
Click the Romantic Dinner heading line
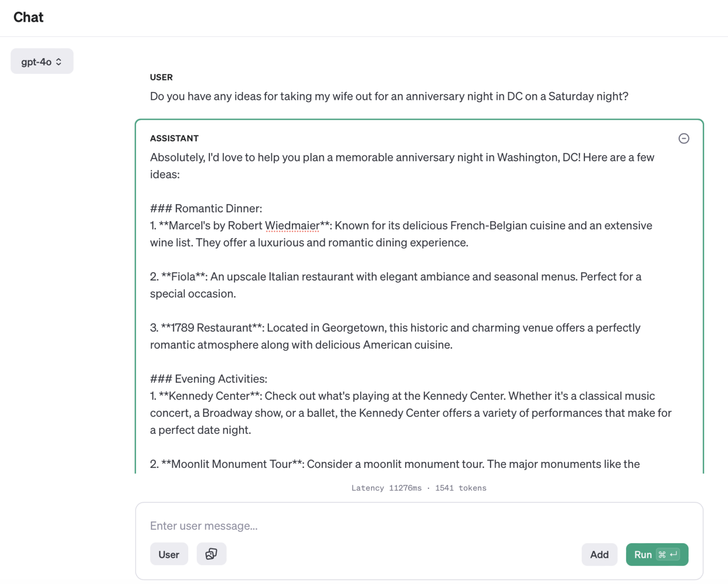pos(206,208)
